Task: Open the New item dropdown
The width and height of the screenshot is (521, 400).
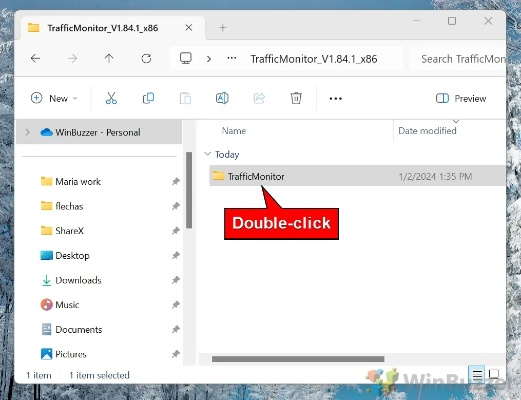Action: (54, 98)
